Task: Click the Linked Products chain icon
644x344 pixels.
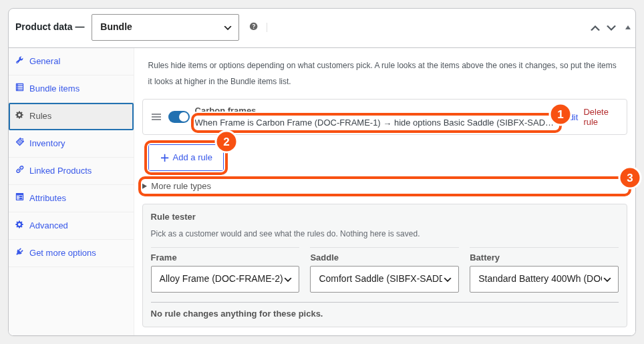Action: [19, 170]
